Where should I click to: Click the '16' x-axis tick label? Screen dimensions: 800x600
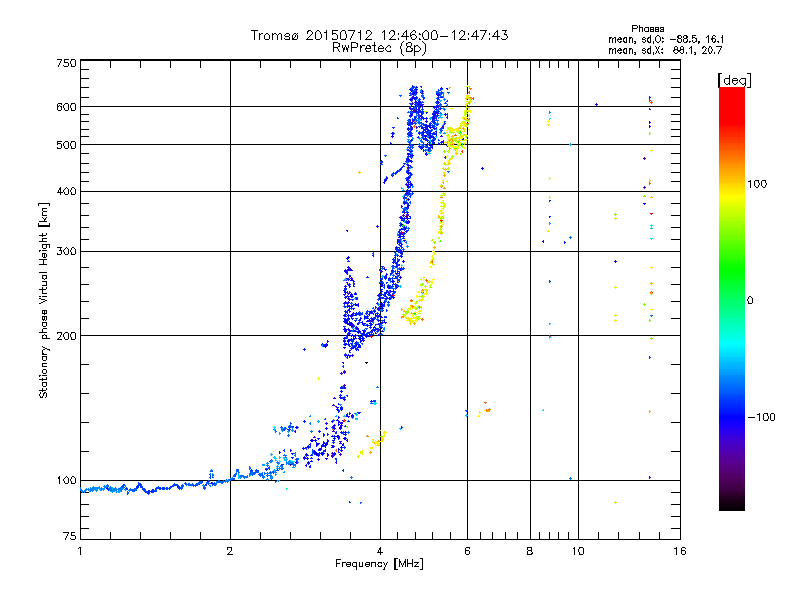680,551
